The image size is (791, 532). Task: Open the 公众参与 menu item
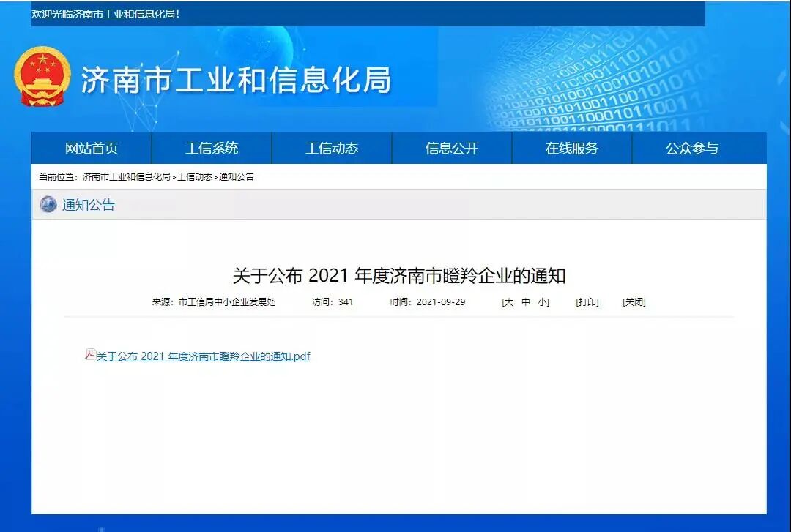(692, 149)
